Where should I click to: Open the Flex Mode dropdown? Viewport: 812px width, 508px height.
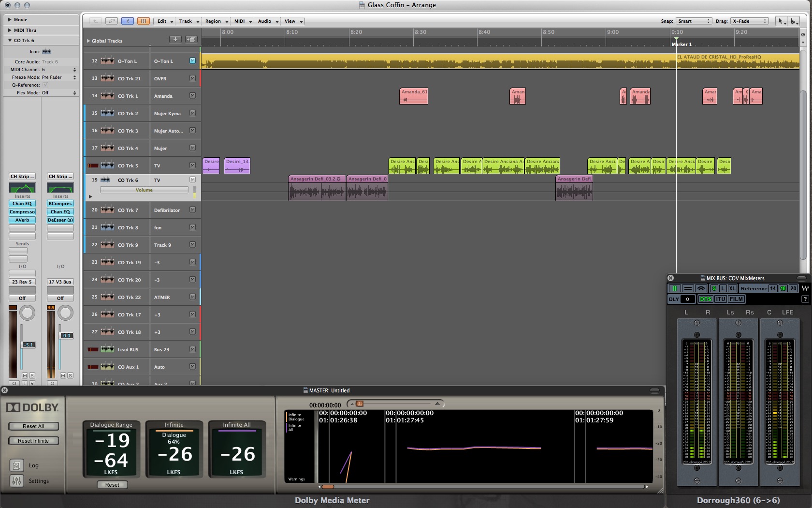pyautogui.click(x=59, y=92)
